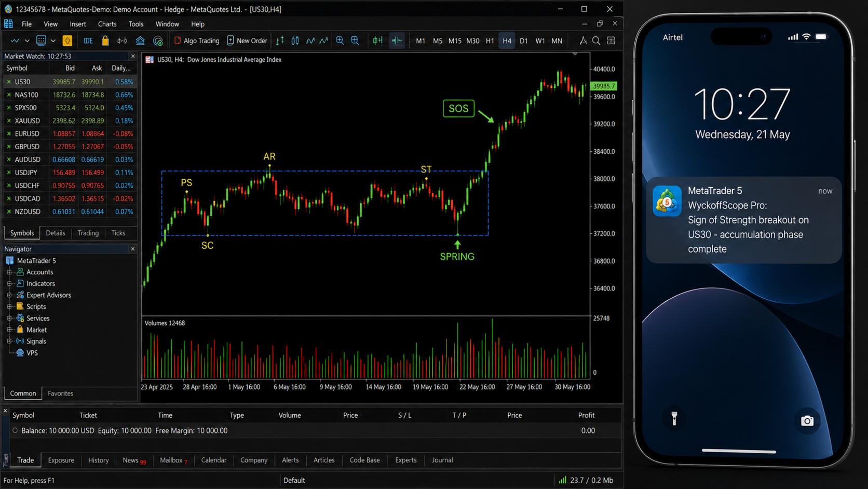Switch chart timeframe to MN
Viewport: 868px width, 489px height.
557,41
